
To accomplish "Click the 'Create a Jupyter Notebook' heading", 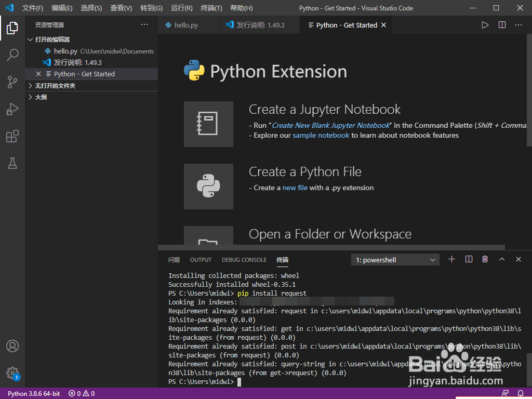I will point(324,109).
